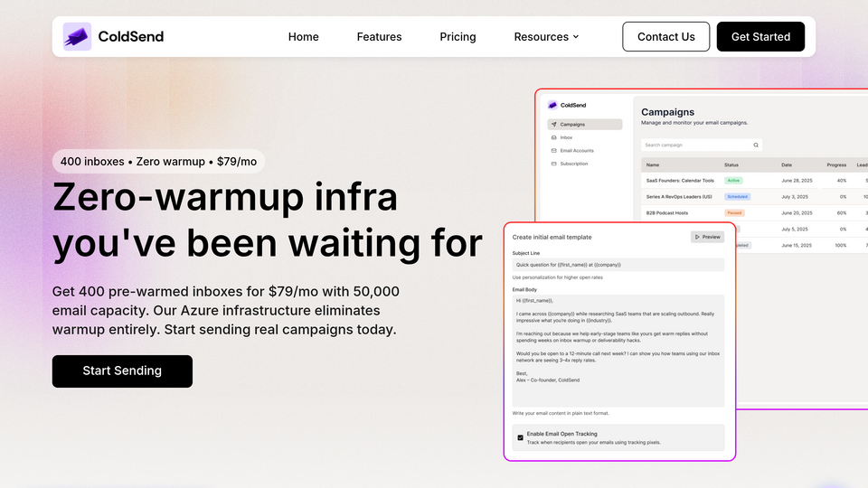Click the 'June 15, 2025' date cell

[x=797, y=245]
